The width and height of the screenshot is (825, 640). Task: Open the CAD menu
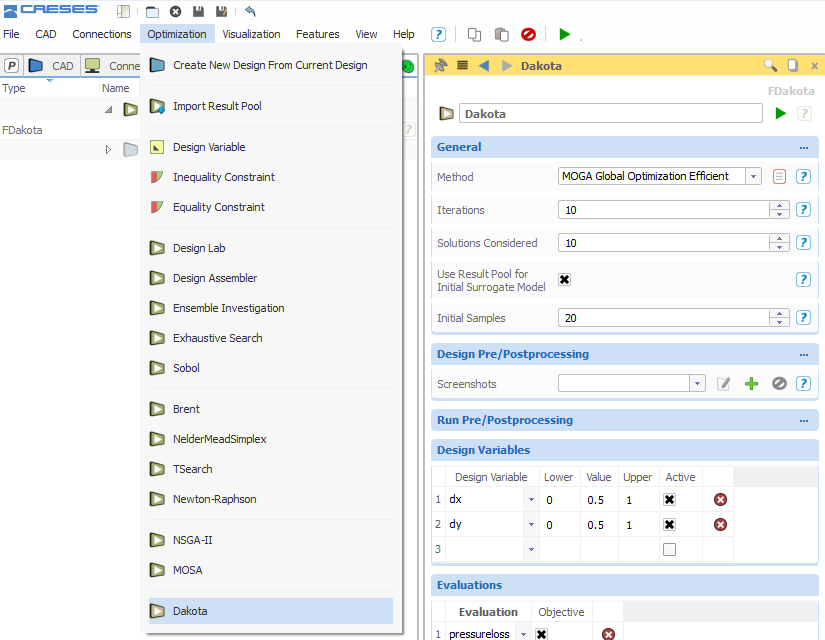point(46,34)
